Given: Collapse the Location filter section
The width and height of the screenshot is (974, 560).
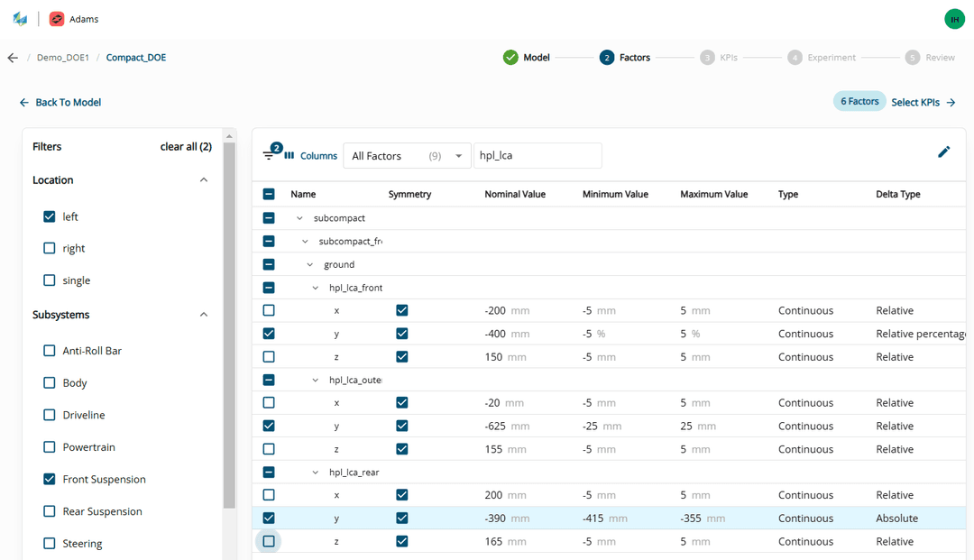Looking at the screenshot, I should click(204, 180).
